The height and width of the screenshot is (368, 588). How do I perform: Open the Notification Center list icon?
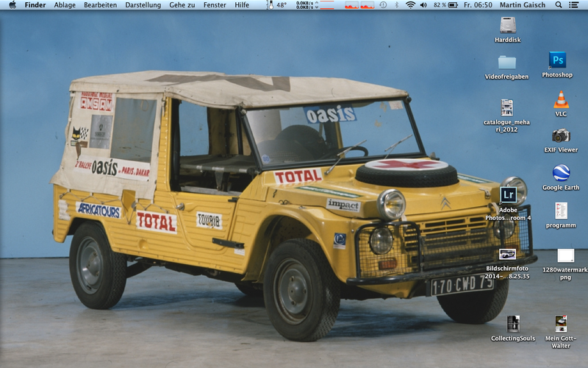point(573,5)
